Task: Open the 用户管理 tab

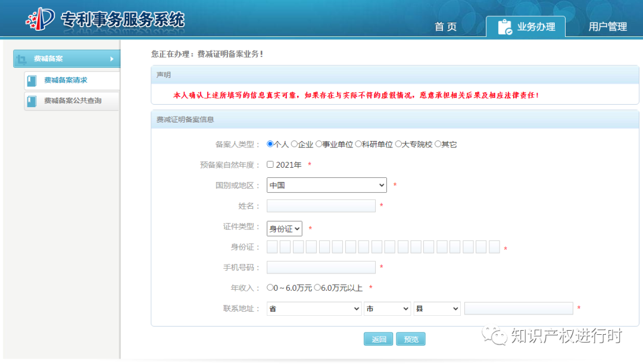Action: [608, 26]
